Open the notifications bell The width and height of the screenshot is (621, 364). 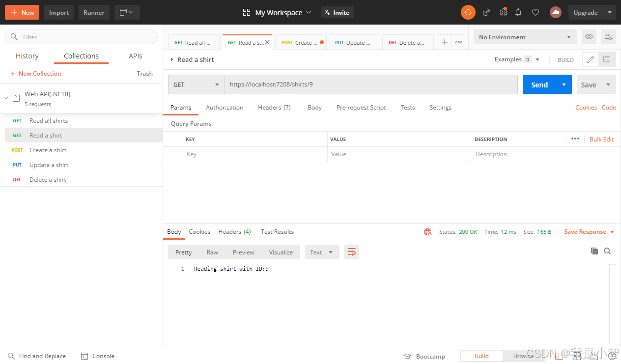click(518, 12)
